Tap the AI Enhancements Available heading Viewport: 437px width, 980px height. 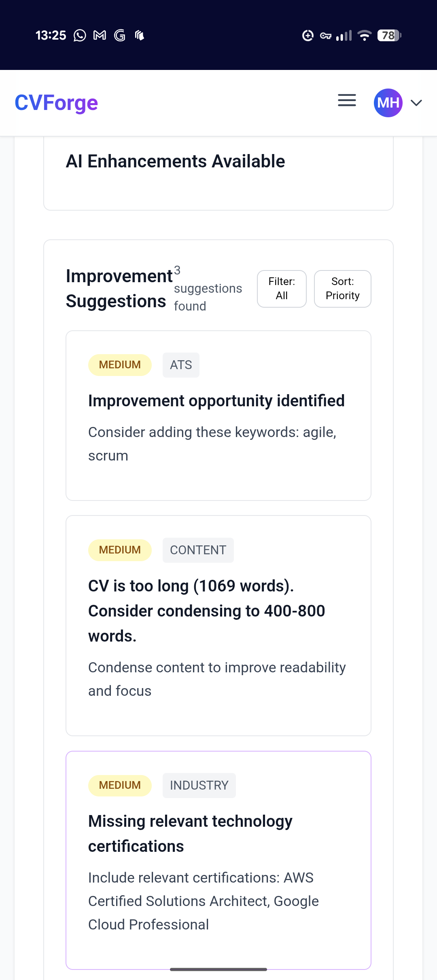(x=176, y=161)
